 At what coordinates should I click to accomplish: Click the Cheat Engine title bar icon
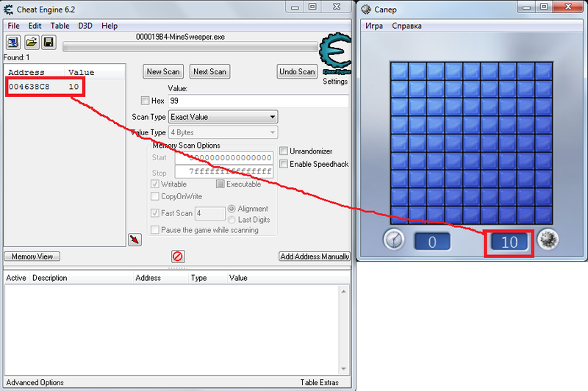[x=8, y=10]
